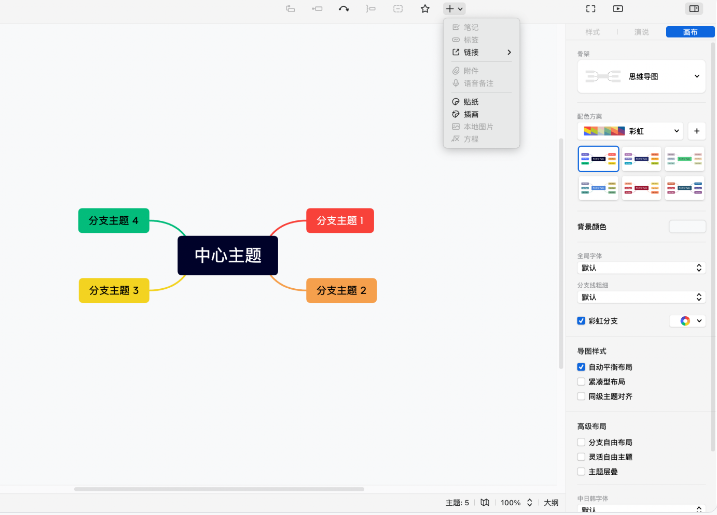Select the 中心主题 central topic node

click(x=228, y=255)
